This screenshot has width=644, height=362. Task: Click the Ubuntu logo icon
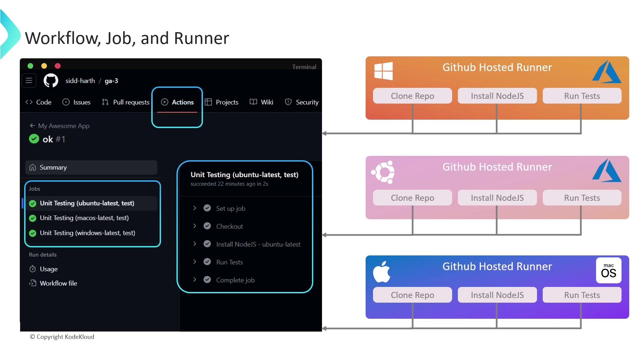pos(383,172)
